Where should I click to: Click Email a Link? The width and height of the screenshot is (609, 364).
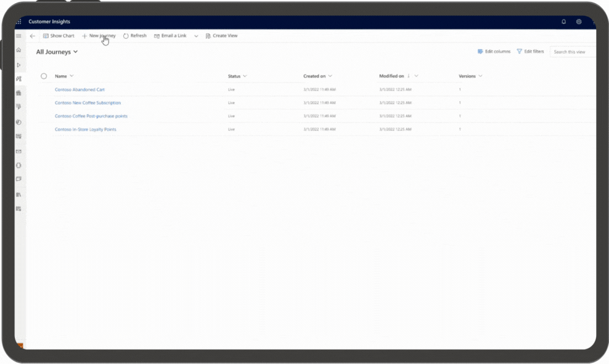pos(170,36)
